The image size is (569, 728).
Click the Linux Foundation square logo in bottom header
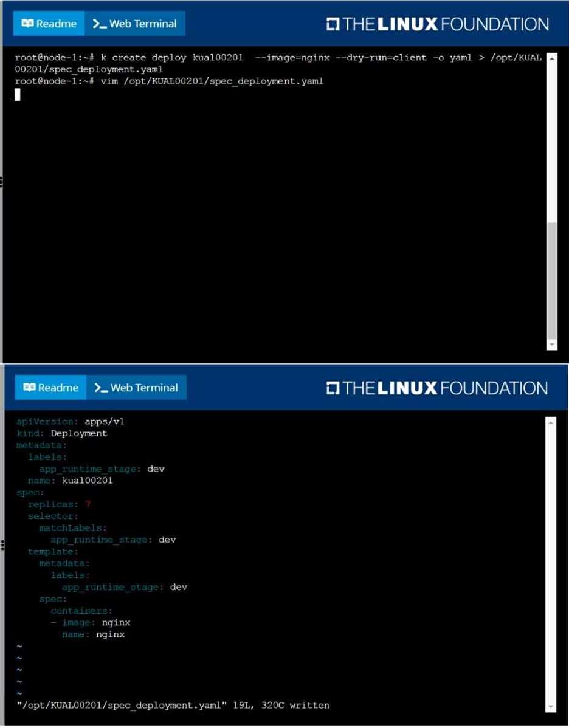click(x=333, y=388)
